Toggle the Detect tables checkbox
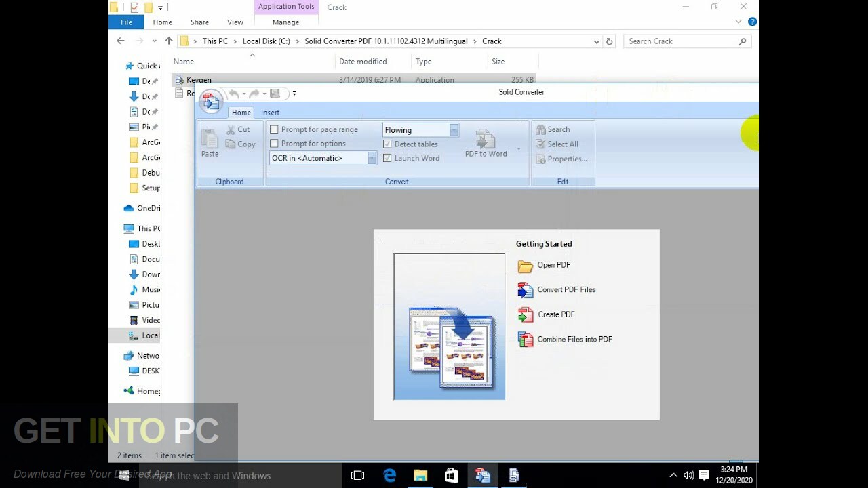The height and width of the screenshot is (488, 868). click(387, 144)
